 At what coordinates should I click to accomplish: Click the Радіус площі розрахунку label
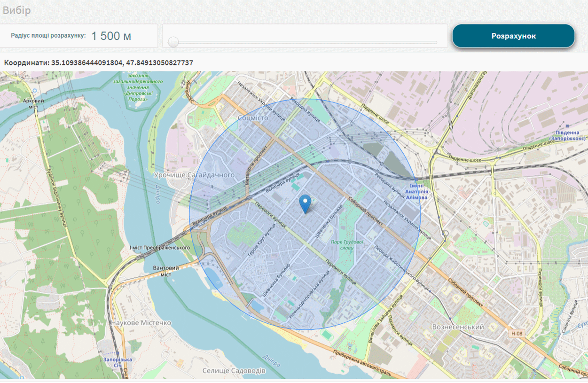(48, 36)
